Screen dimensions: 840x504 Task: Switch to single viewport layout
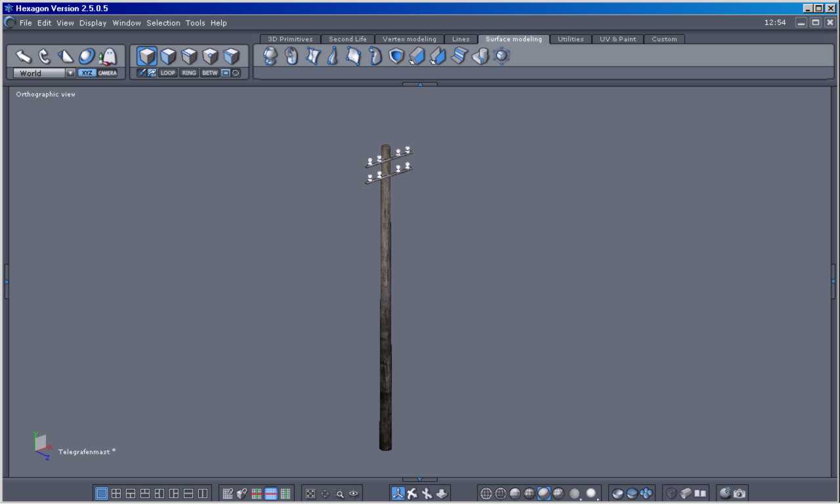point(102,493)
